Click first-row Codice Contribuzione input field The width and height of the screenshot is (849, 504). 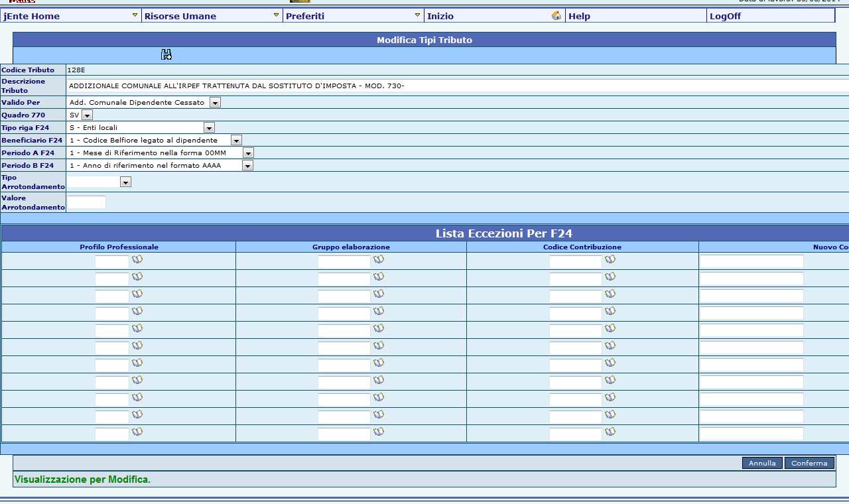coord(576,261)
